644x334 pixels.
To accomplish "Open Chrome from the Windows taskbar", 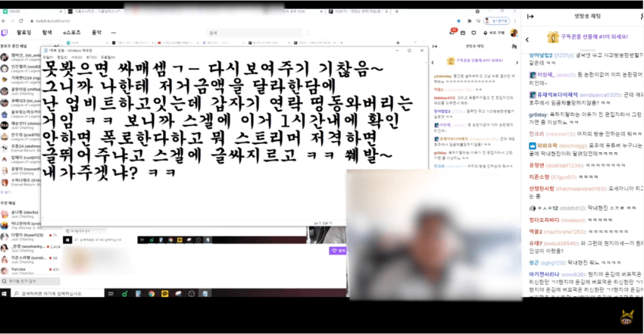I will pyautogui.click(x=152, y=293).
